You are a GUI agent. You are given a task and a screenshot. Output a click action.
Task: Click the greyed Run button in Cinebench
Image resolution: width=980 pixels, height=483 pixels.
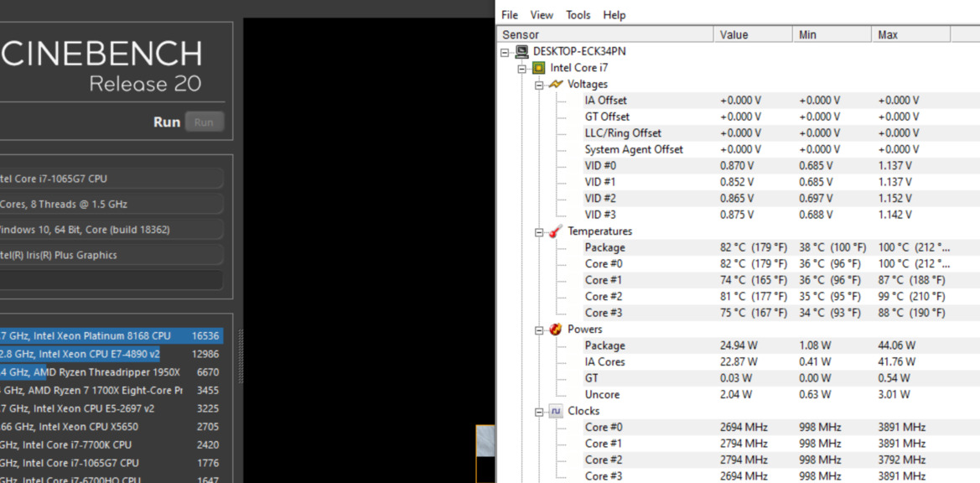tap(205, 122)
